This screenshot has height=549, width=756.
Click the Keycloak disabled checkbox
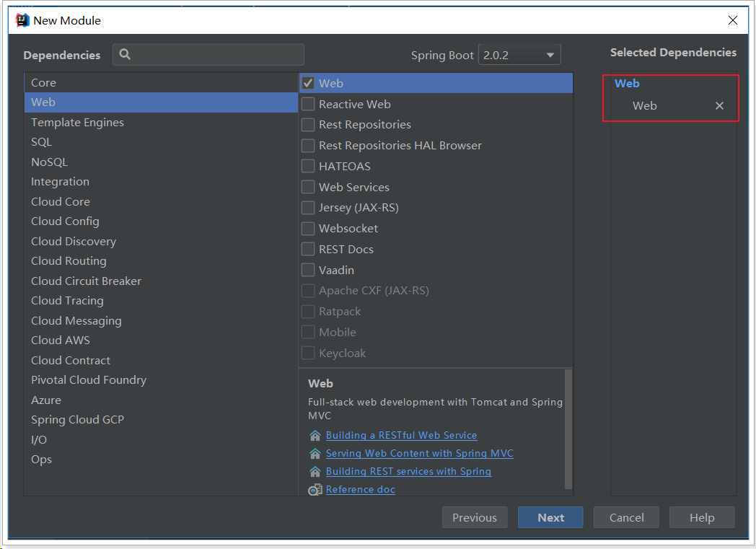click(x=308, y=353)
